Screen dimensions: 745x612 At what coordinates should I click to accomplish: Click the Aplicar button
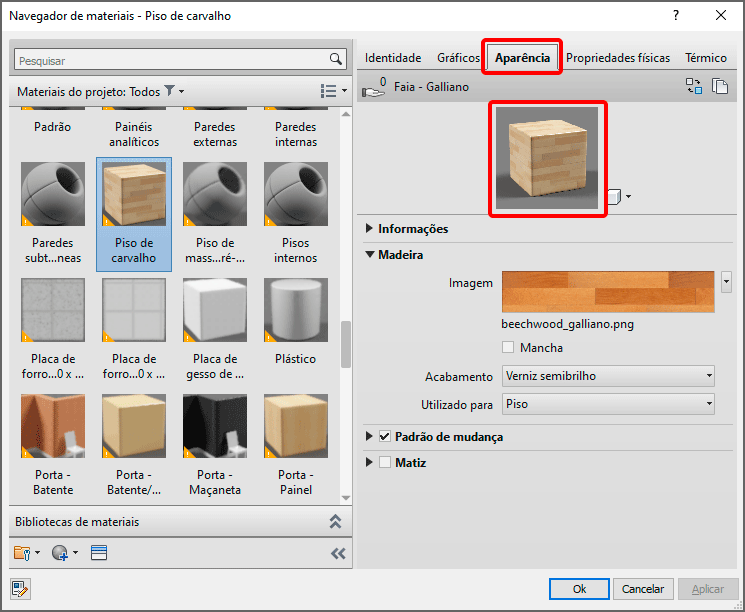click(707, 589)
